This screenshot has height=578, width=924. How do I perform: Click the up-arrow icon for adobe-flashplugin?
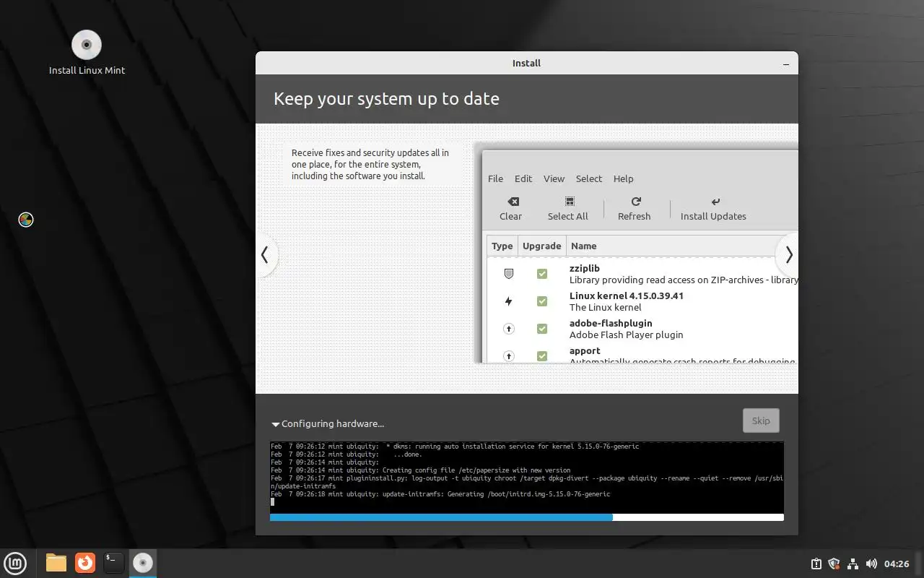pos(508,329)
